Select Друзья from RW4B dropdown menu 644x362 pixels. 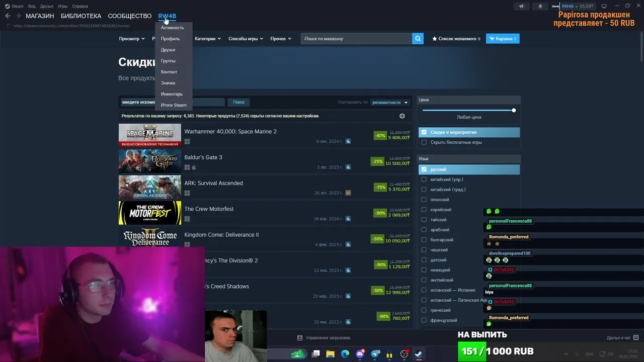[x=168, y=50]
